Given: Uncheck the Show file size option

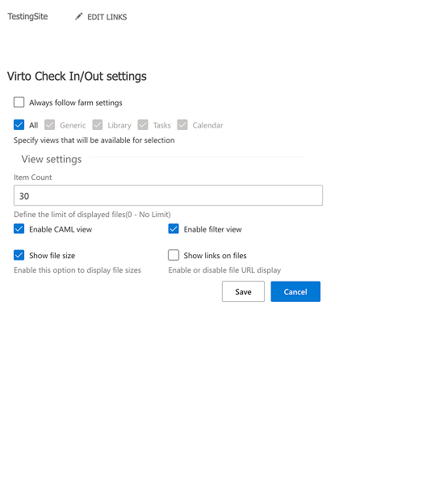Looking at the screenshot, I should pyautogui.click(x=19, y=255).
